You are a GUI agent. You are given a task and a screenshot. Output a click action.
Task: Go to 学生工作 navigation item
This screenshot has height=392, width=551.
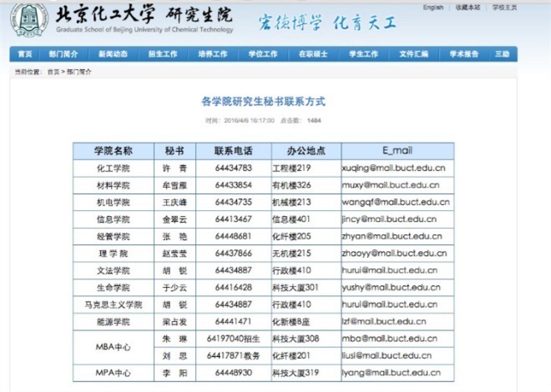[x=363, y=54]
